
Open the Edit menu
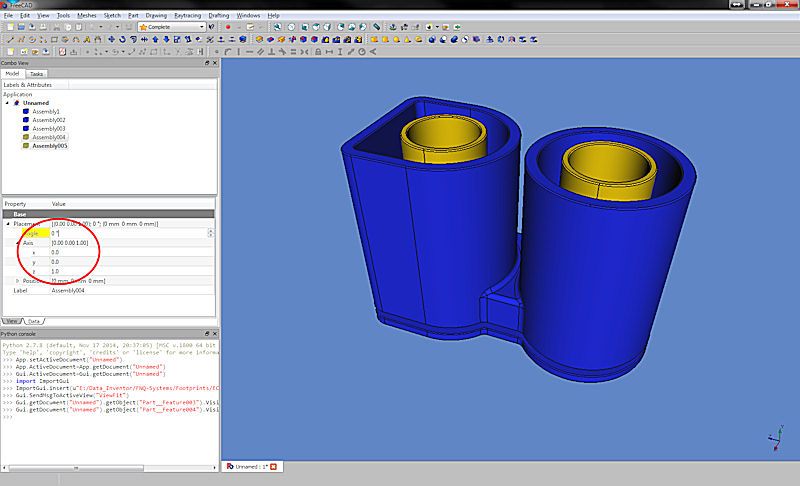click(x=25, y=15)
